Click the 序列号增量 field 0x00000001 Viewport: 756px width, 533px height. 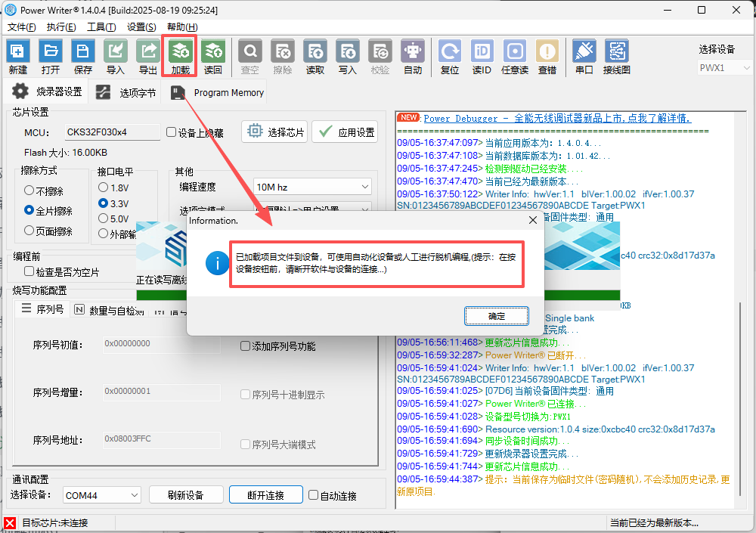(x=162, y=392)
